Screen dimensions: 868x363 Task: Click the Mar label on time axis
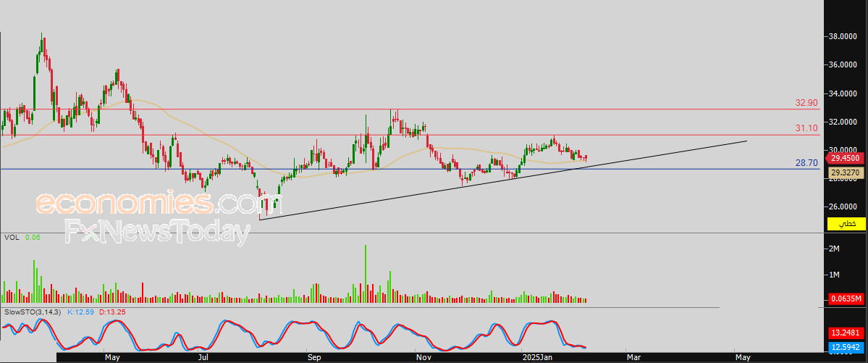click(634, 358)
